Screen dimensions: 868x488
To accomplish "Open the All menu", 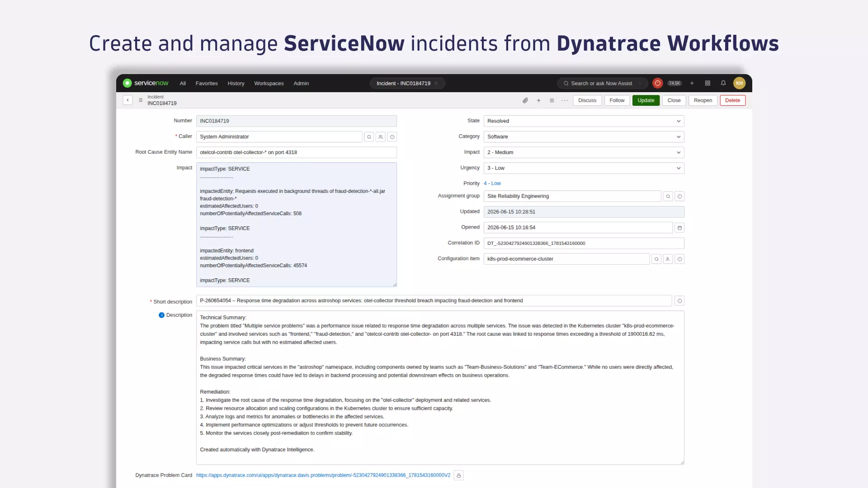I will click(183, 83).
